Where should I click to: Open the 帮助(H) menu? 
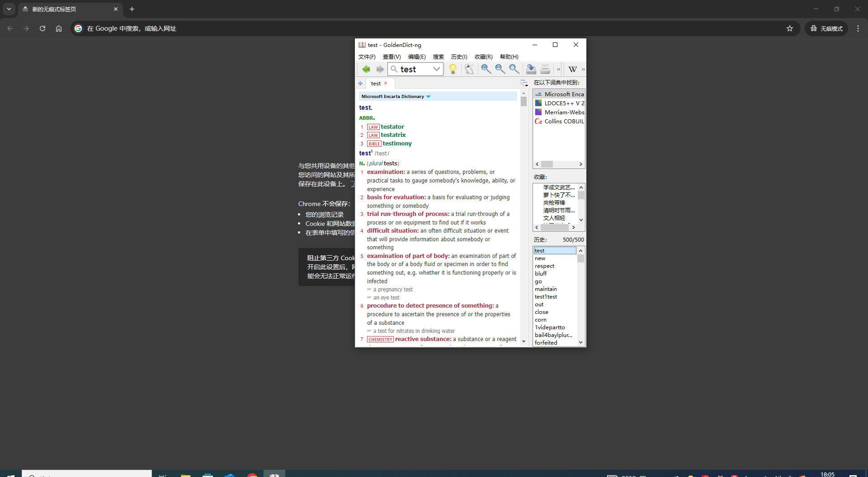click(x=509, y=57)
